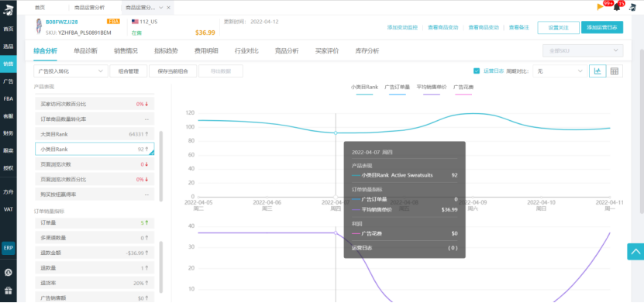644x303 pixels.
Task: Open the VAT sidebar section
Action: pyautogui.click(x=9, y=209)
